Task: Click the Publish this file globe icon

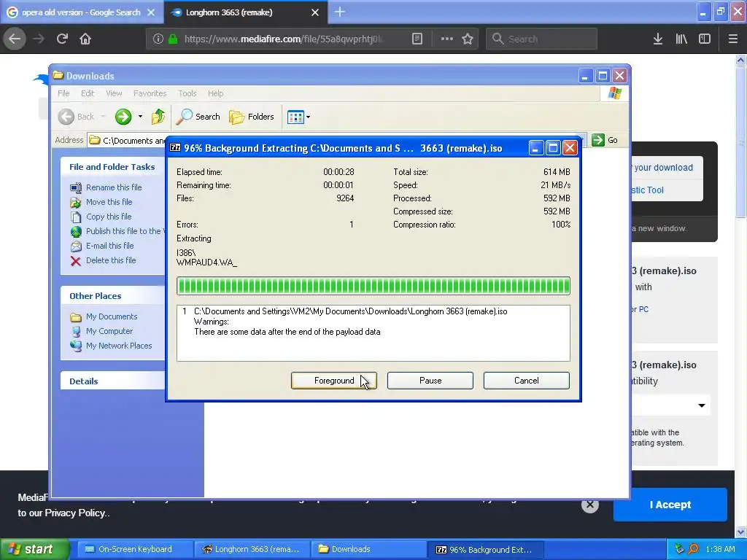Action: click(x=76, y=231)
